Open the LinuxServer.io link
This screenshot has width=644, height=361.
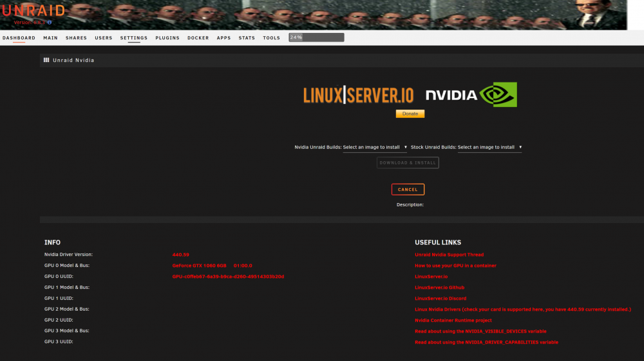click(431, 277)
